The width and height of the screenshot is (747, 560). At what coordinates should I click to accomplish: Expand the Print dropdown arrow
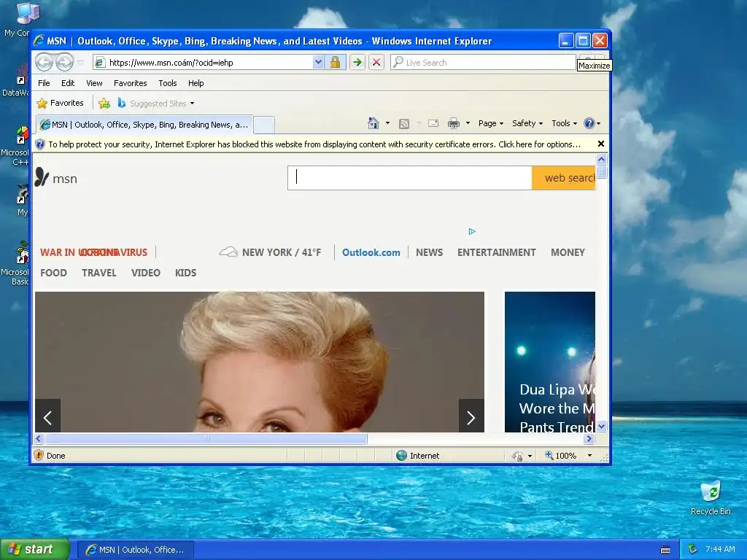tap(468, 123)
